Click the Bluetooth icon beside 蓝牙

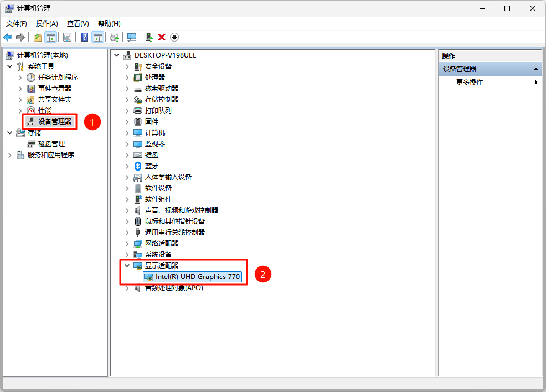(138, 166)
